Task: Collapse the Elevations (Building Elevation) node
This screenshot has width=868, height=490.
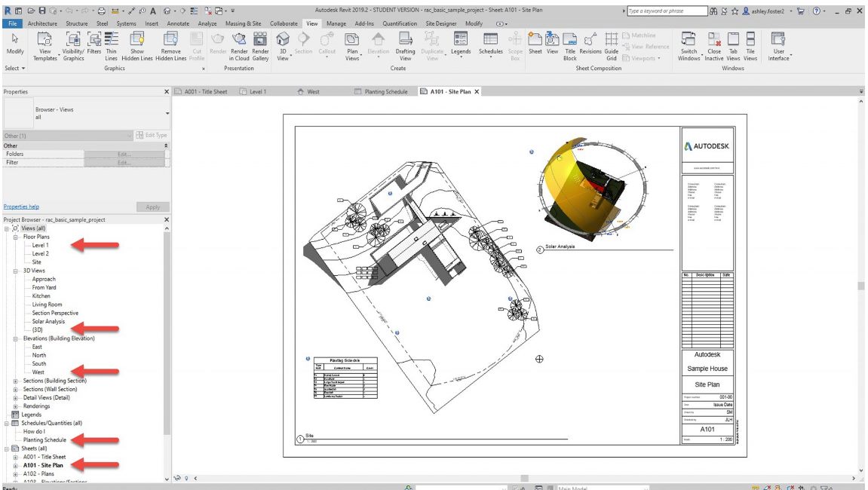Action: tap(16, 338)
